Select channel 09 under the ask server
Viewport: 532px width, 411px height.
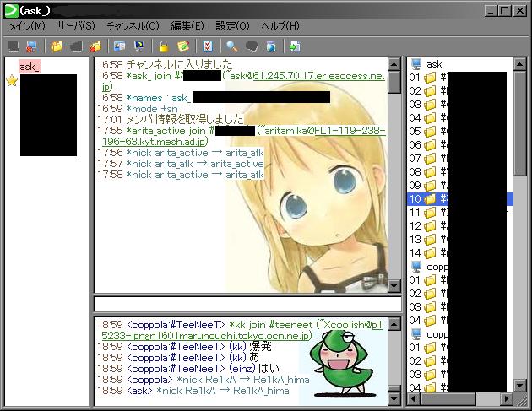[459, 185]
